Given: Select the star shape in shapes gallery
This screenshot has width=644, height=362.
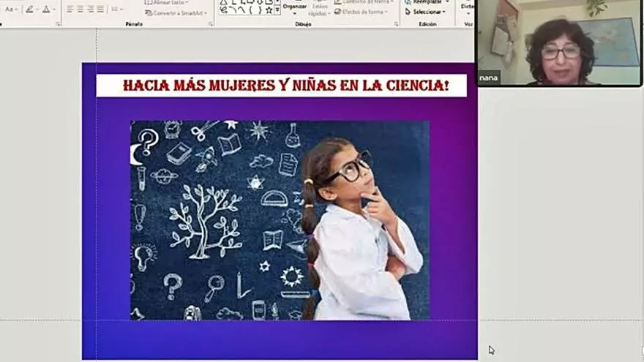Looking at the screenshot, I should point(269,10).
